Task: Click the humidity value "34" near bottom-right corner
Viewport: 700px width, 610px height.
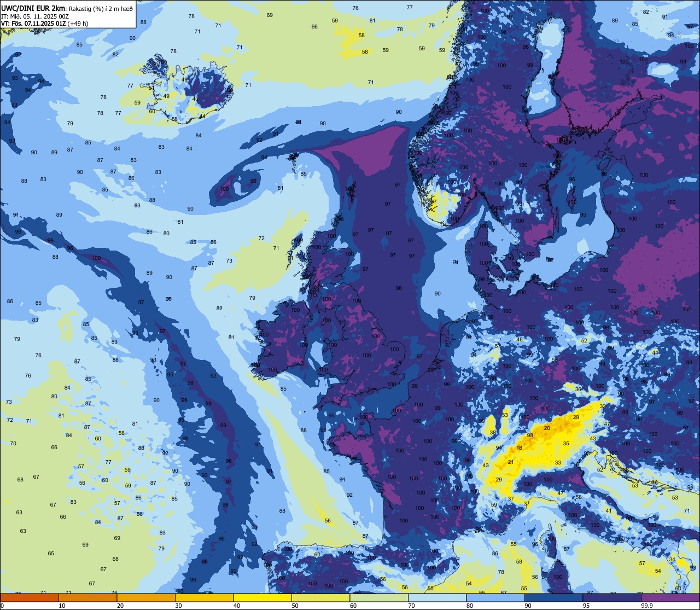Action: coord(672,559)
